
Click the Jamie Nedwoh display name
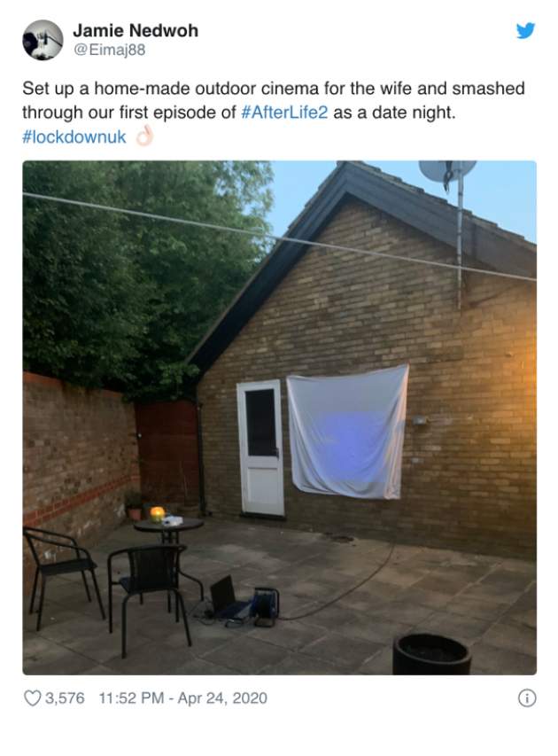click(x=136, y=30)
